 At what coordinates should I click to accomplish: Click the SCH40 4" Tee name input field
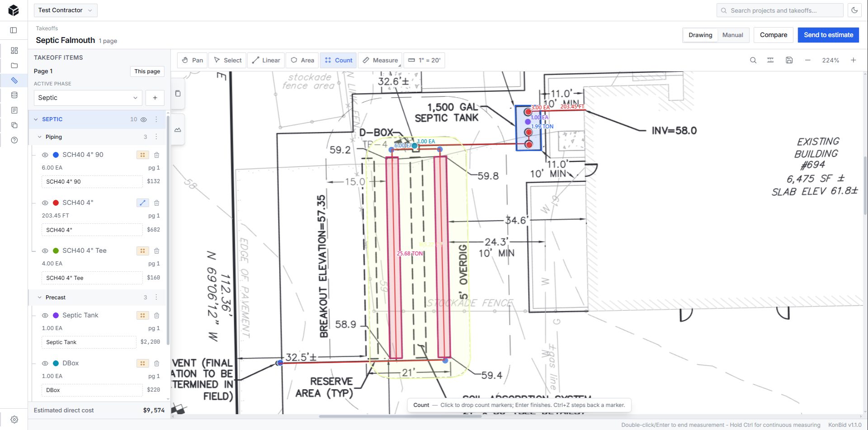(x=92, y=278)
